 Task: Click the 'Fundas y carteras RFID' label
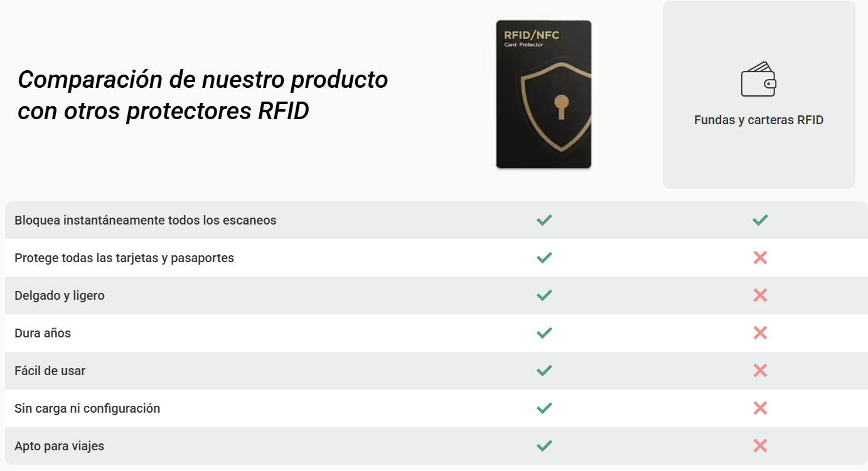coord(759,120)
